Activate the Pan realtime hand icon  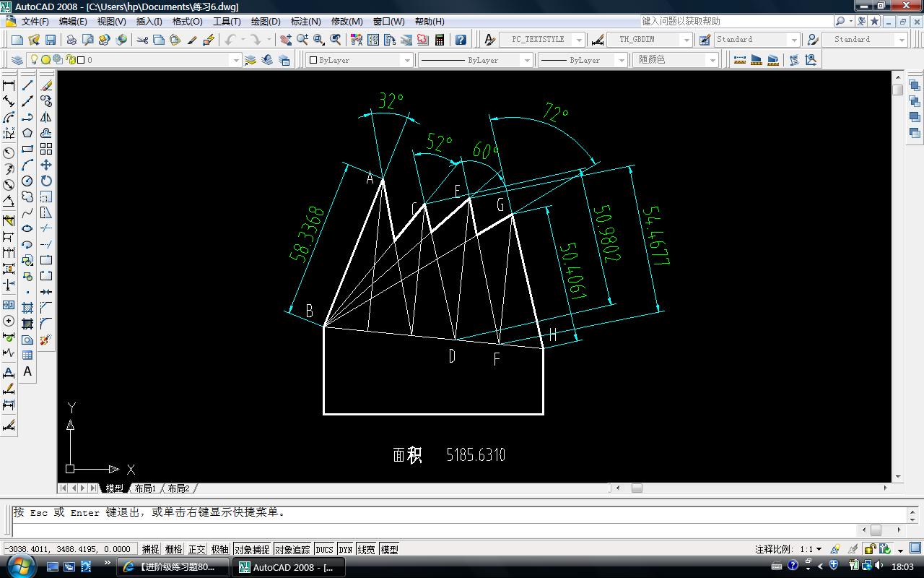pyautogui.click(x=286, y=40)
